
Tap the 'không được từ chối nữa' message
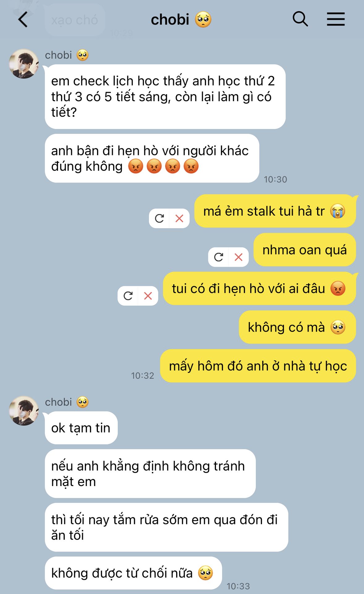coord(133,573)
